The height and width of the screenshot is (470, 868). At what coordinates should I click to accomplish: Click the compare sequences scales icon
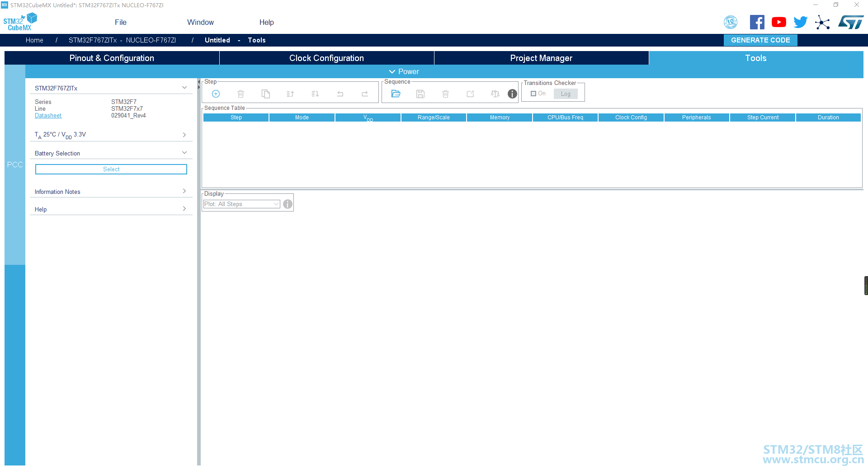click(495, 94)
